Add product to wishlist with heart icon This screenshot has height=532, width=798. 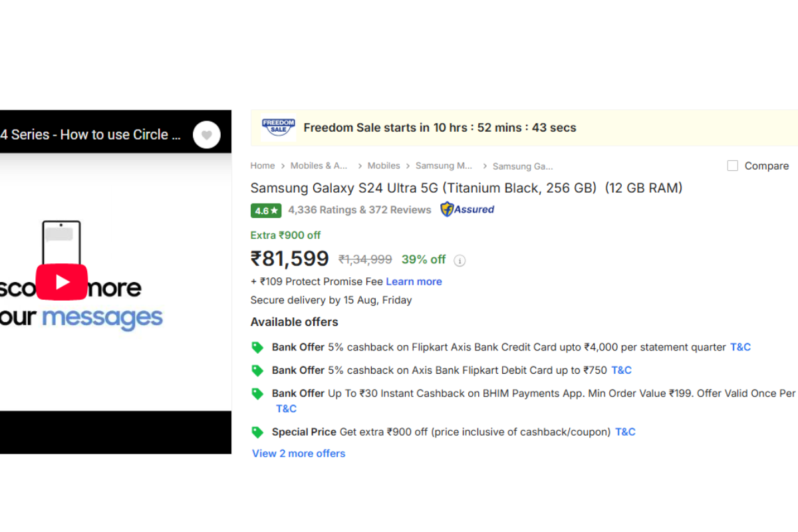207,135
